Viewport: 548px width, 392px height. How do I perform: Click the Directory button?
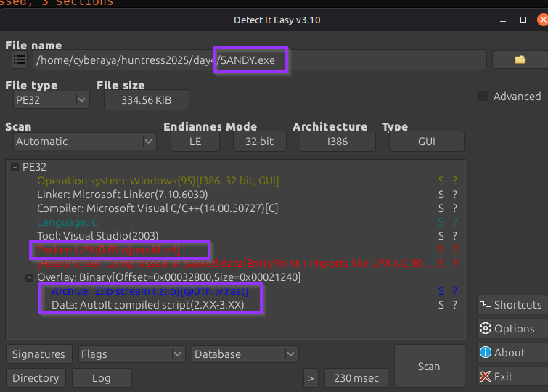[x=36, y=378]
